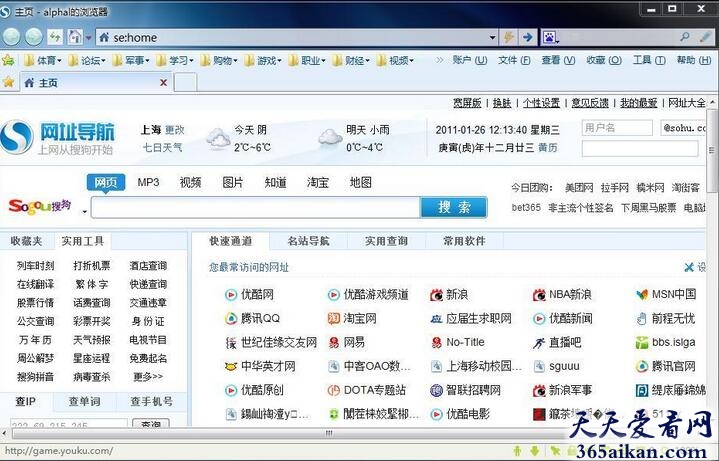The image size is (719, 461).
Task: Go back with the browser back arrow
Action: coord(11,37)
